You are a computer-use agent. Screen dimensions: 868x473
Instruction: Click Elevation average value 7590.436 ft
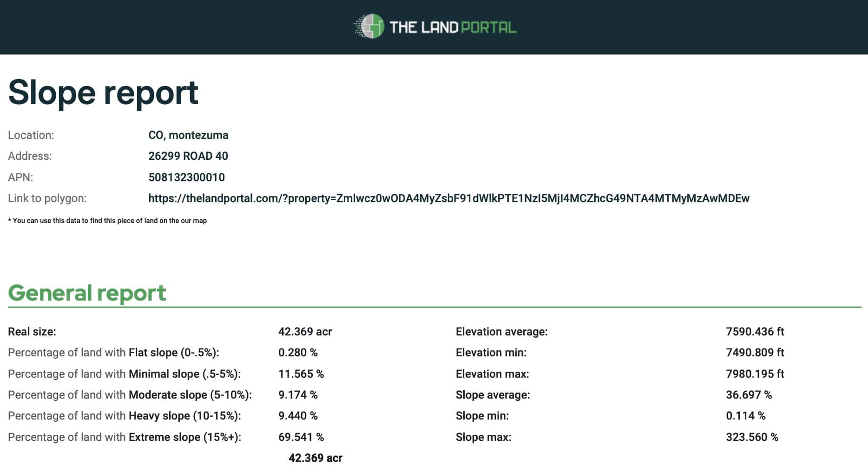click(x=755, y=332)
